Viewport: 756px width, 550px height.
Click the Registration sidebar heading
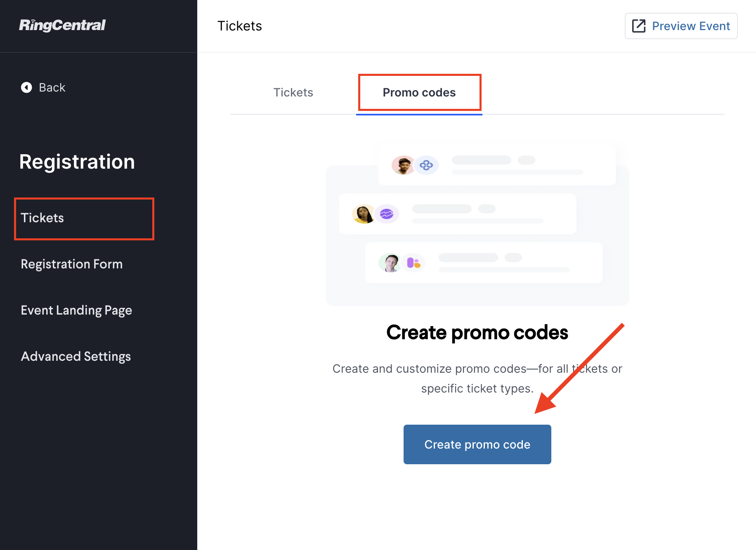pos(77,162)
